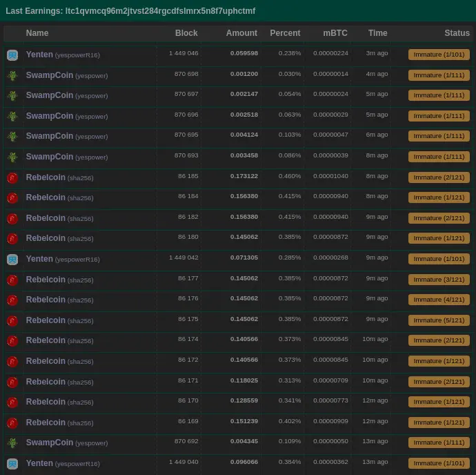Click the Immature (1/101) badge for block 1 449 046
The height and width of the screenshot is (475, 476).
coord(439,55)
